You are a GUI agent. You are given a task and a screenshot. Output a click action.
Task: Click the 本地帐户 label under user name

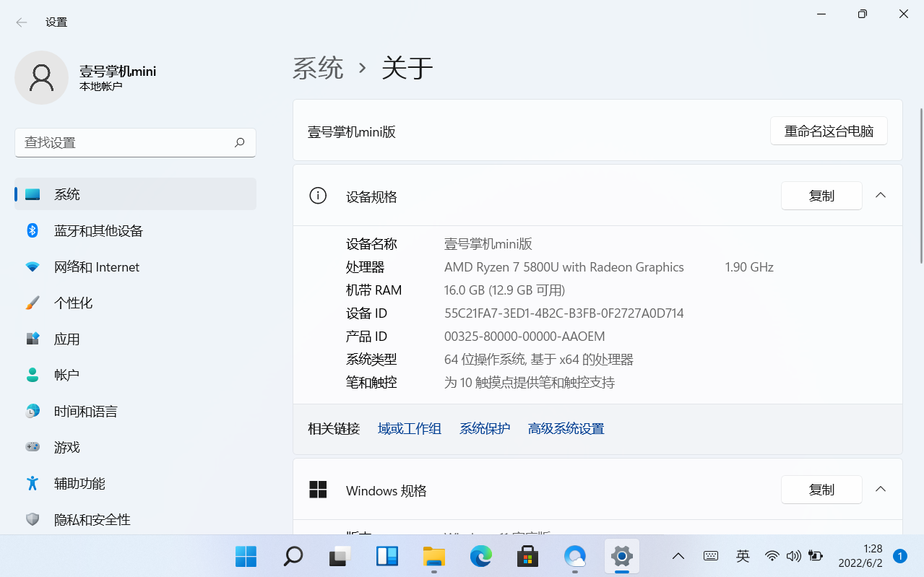(x=100, y=86)
